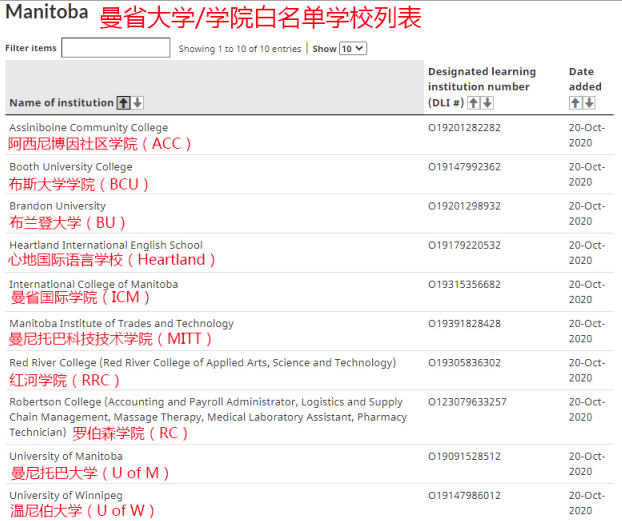This screenshot has height=521, width=622.
Task: Select Heartland International English School text
Action: 106,245
